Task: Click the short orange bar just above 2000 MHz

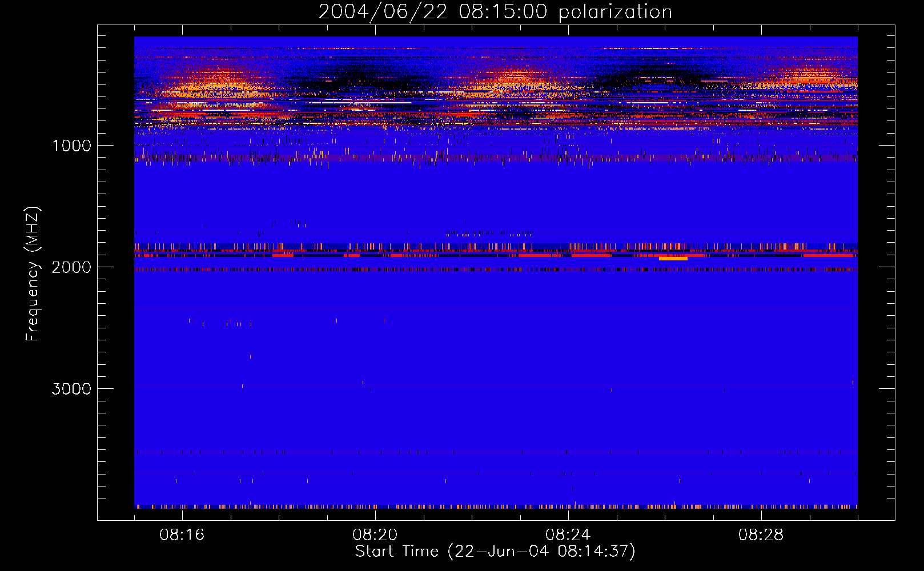Action: pyautogui.click(x=673, y=259)
